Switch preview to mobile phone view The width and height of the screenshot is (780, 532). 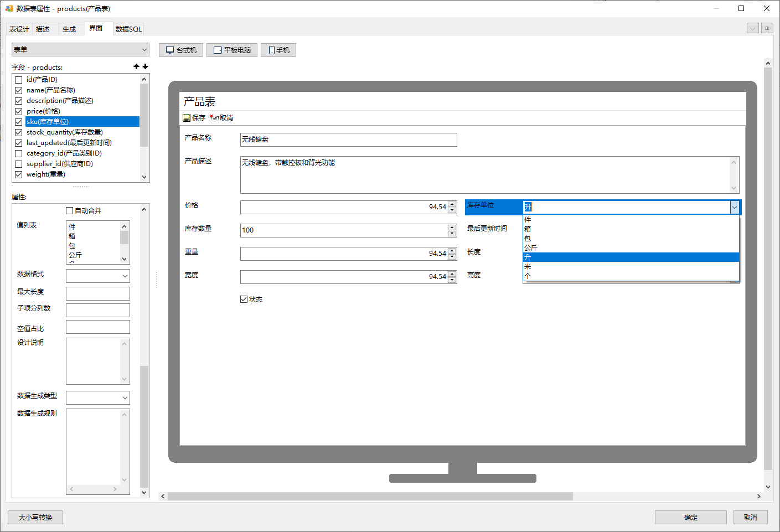click(278, 50)
